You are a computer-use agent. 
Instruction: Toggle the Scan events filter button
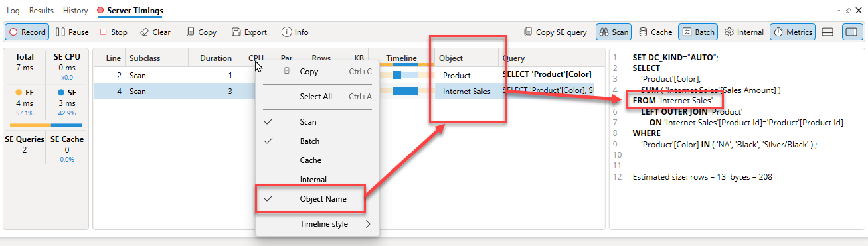click(613, 32)
